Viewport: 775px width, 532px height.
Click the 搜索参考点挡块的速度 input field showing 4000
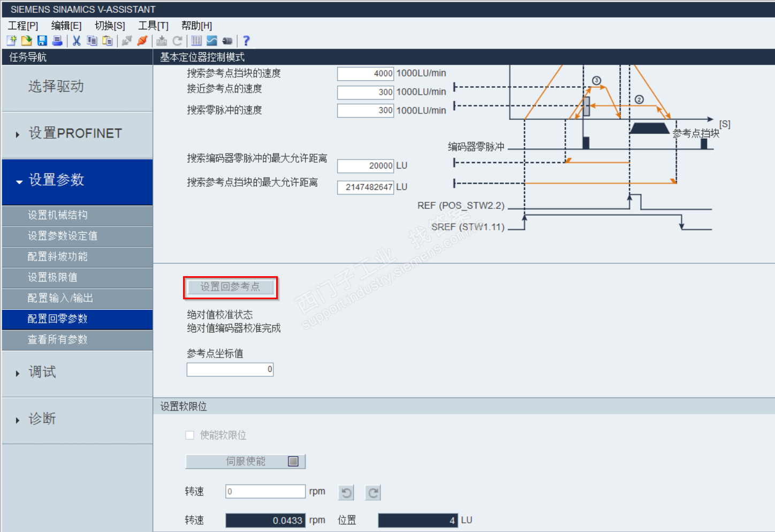tap(366, 74)
